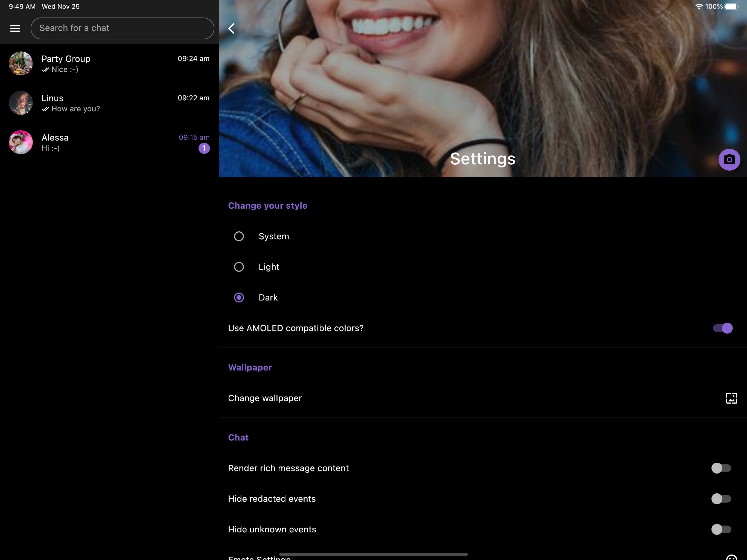This screenshot has height=560, width=747.
Task: Select the System theme radio button
Action: tap(239, 236)
